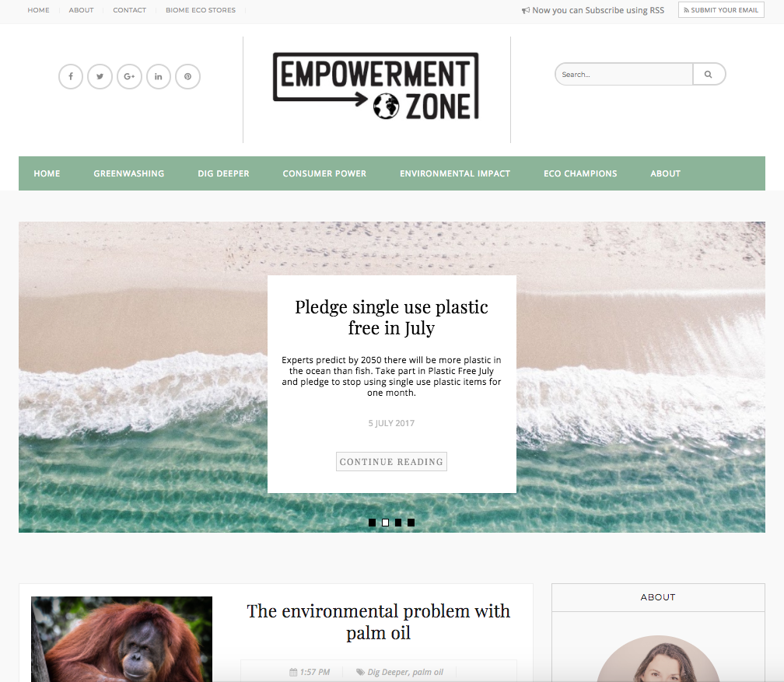The width and height of the screenshot is (784, 682).
Task: Open the Twitter social icon
Action: tap(100, 76)
